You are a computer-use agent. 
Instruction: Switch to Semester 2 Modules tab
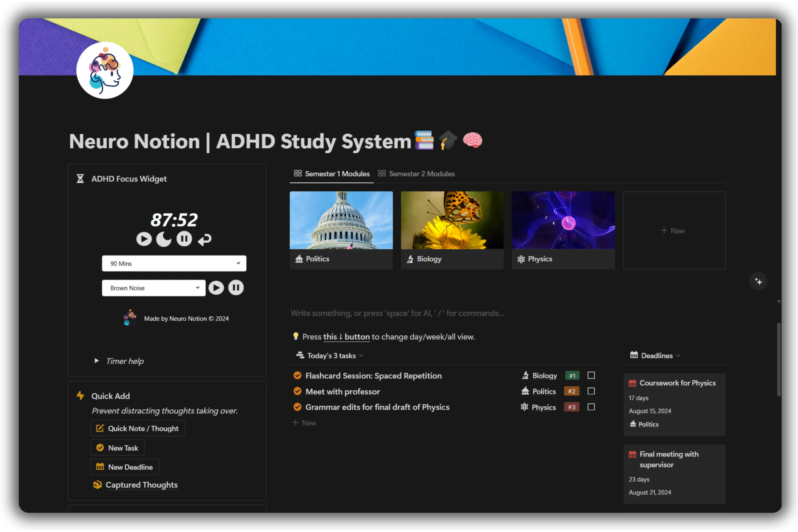click(422, 173)
